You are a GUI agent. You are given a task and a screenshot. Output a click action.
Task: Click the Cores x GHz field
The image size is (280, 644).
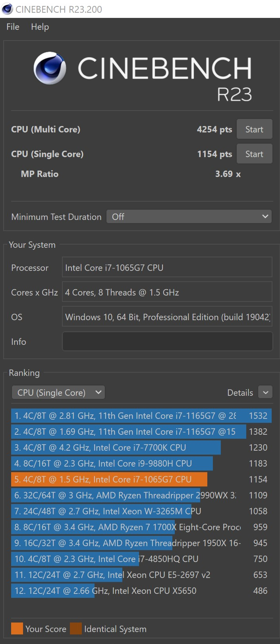tap(167, 292)
